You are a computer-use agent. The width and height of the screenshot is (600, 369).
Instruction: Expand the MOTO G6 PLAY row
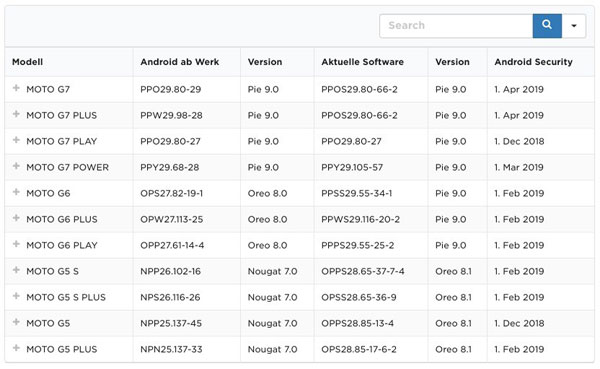tap(16, 244)
